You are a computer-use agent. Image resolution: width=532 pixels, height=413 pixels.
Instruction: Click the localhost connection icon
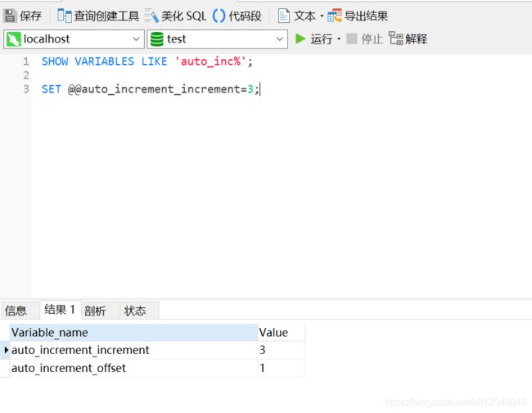click(14, 39)
